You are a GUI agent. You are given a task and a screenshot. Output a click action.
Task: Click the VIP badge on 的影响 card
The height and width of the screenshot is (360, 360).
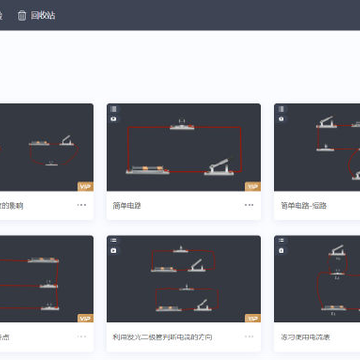[x=85, y=186]
